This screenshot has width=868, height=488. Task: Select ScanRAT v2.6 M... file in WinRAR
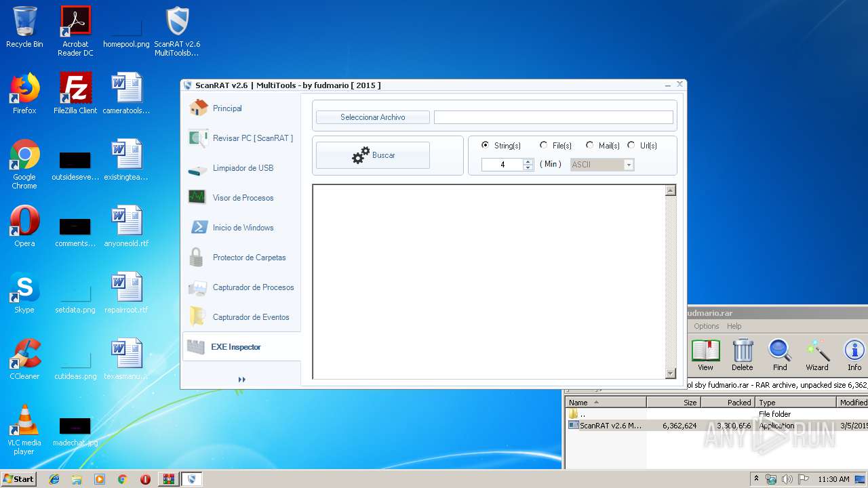pyautogui.click(x=717, y=426)
